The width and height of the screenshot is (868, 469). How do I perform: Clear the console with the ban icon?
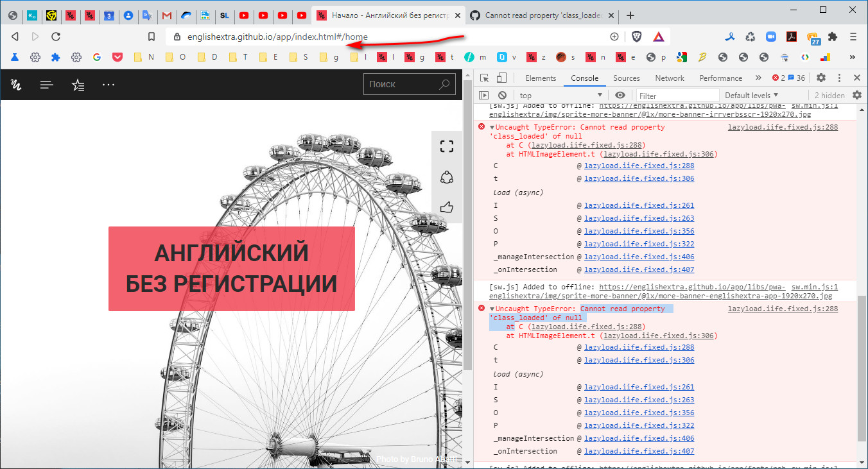(x=502, y=96)
